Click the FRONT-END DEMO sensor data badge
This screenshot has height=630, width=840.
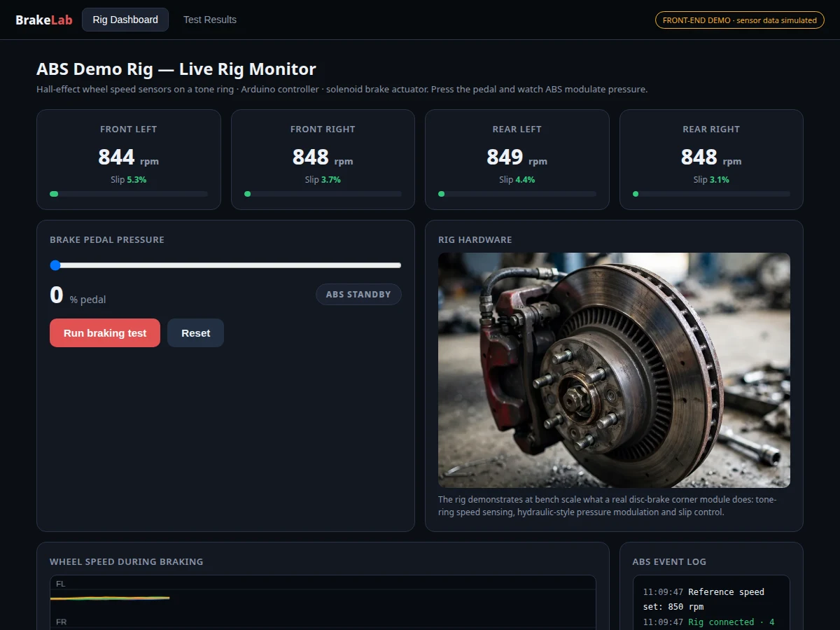[x=740, y=20]
